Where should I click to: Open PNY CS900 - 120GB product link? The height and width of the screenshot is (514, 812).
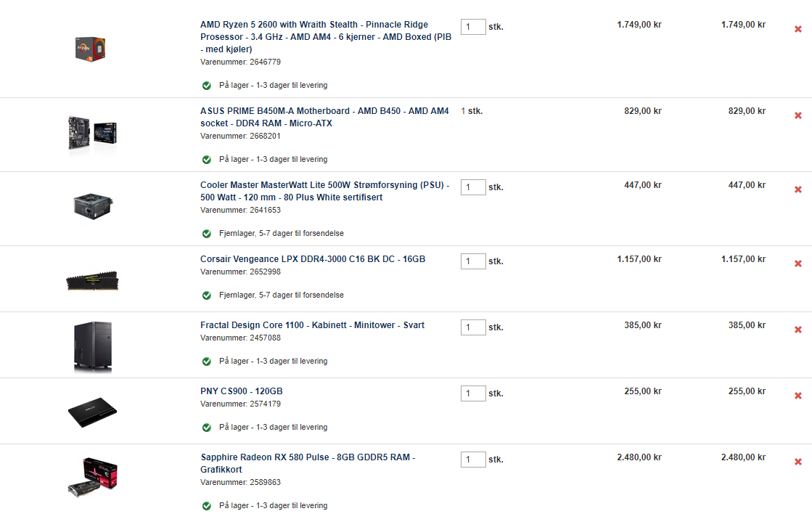coord(242,391)
